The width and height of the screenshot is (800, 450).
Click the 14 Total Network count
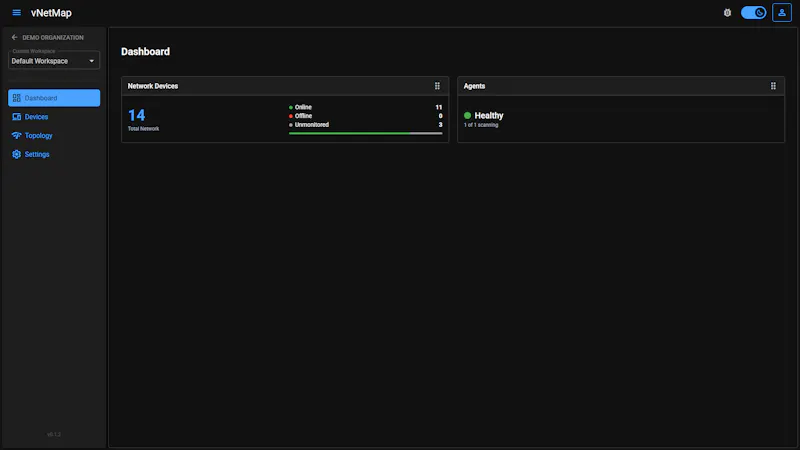(x=137, y=115)
